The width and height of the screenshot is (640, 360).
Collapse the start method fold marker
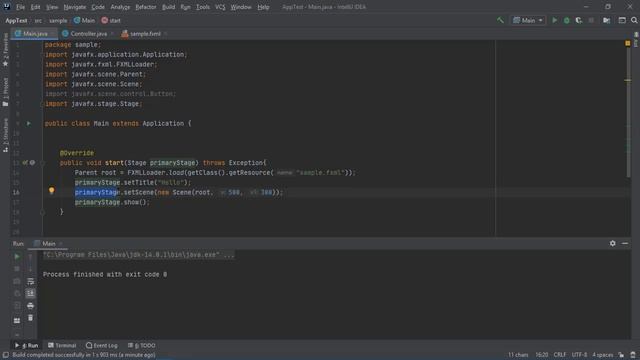point(42,163)
